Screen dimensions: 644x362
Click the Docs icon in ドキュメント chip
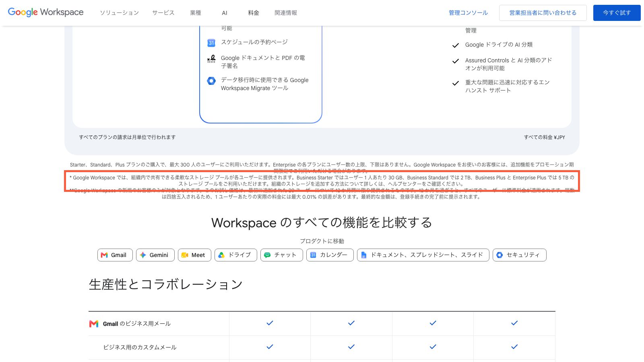pos(364,255)
